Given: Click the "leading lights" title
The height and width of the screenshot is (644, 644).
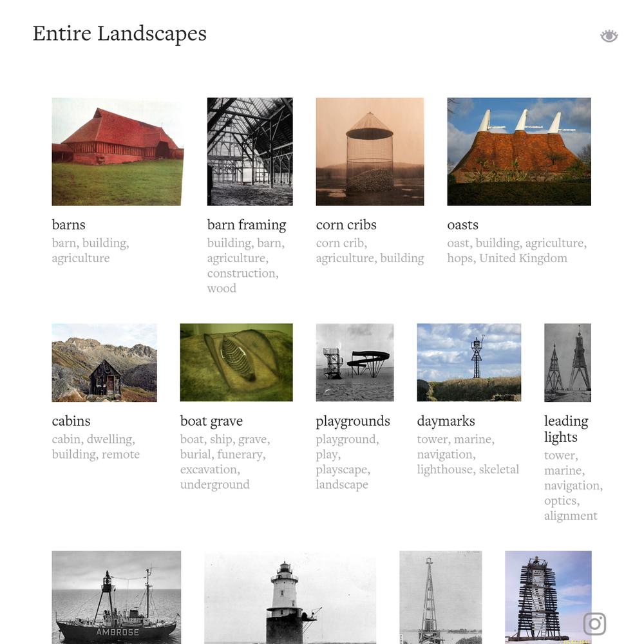Looking at the screenshot, I should tap(566, 429).
